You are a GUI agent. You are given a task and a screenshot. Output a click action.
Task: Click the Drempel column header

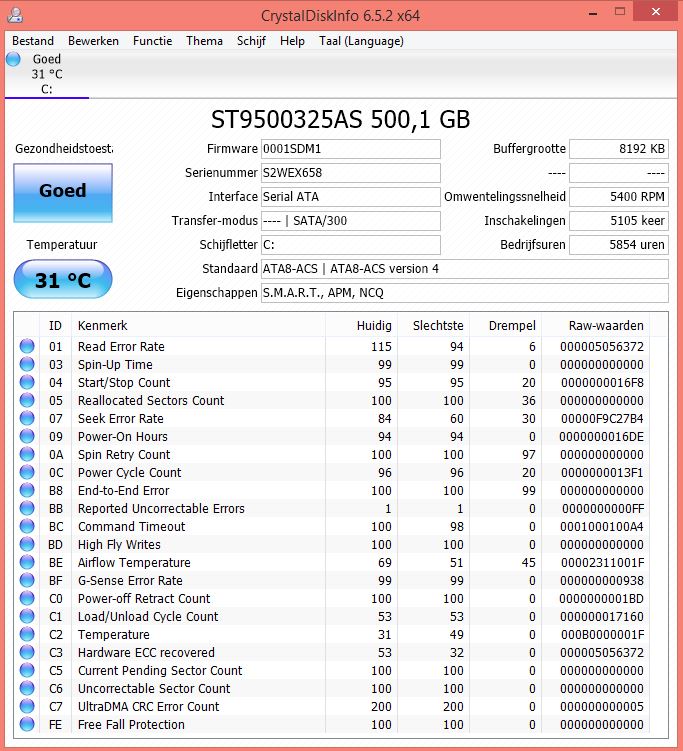506,326
